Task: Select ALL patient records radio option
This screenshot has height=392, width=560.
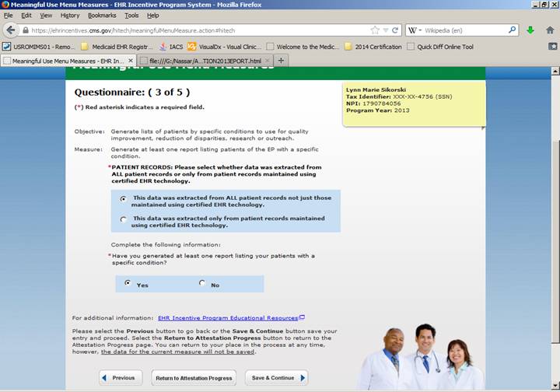Action: 124,199
